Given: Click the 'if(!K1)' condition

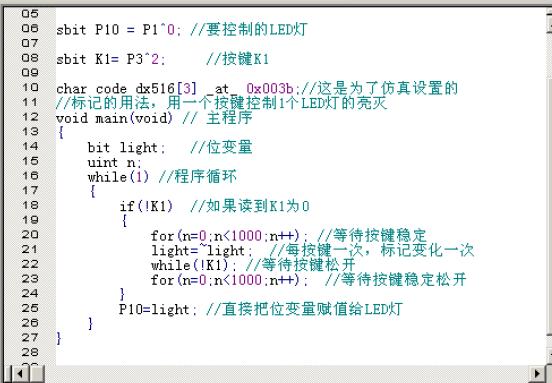Looking at the screenshot, I should click(x=146, y=206).
